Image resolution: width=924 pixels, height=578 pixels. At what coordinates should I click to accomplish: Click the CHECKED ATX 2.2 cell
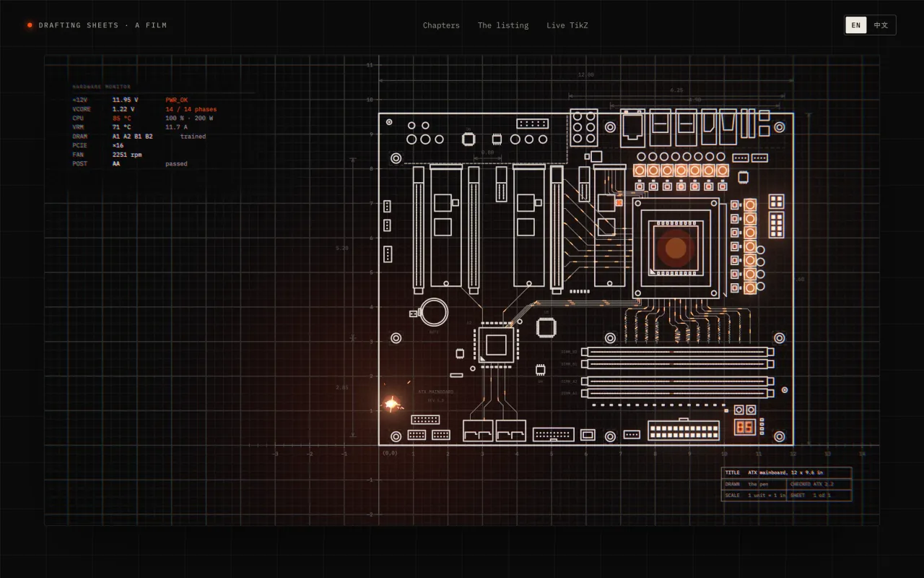pyautogui.click(x=819, y=484)
